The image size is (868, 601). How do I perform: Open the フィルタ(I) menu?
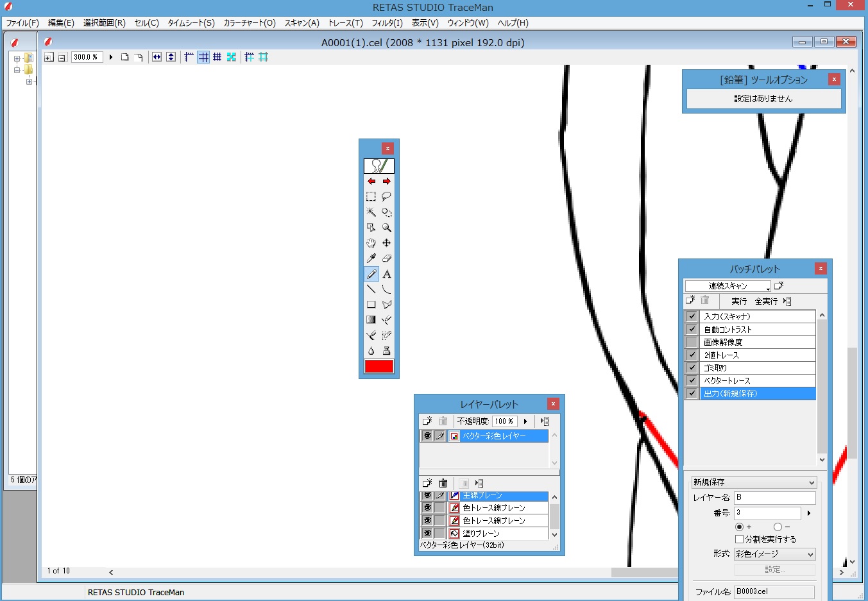pos(387,23)
